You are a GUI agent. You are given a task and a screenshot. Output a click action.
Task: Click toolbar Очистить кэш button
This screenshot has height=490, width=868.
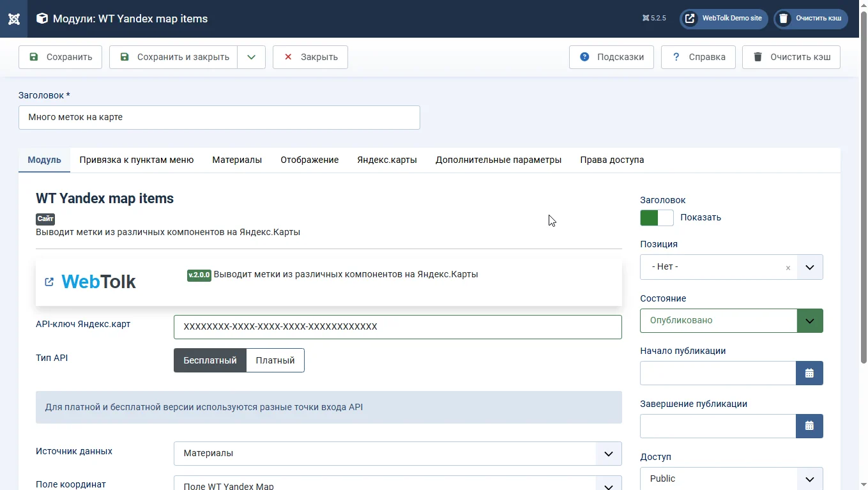(791, 57)
